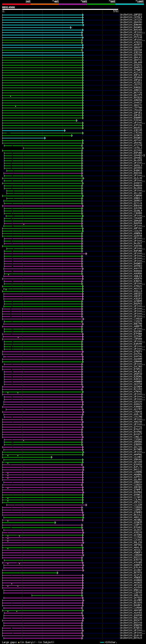The height and width of the screenshot is (644, 146).
Task: Click label UniRef100_A4SNS5
Action: point(131,583)
